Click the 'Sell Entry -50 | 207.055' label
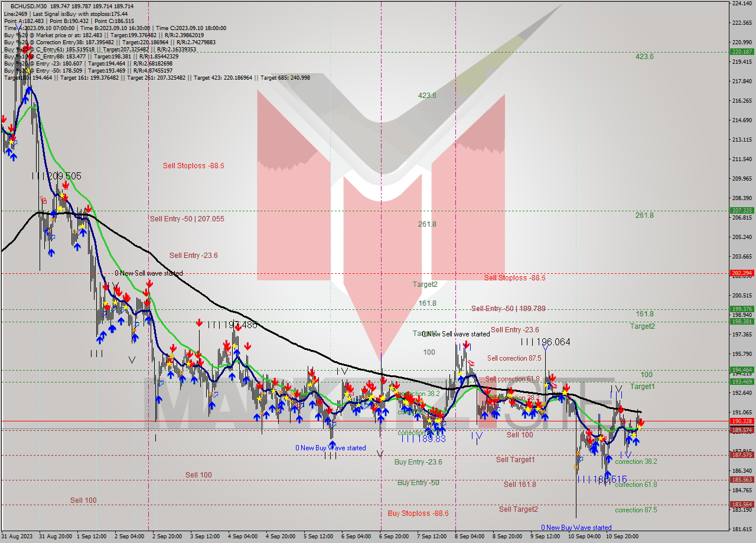Screen dimensions: 756x543 (x=187, y=218)
